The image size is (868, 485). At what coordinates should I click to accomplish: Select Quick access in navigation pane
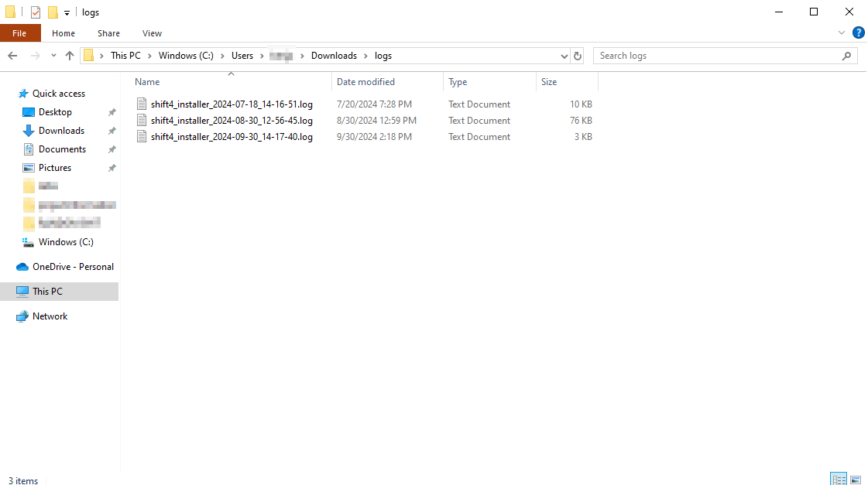pyautogui.click(x=59, y=94)
